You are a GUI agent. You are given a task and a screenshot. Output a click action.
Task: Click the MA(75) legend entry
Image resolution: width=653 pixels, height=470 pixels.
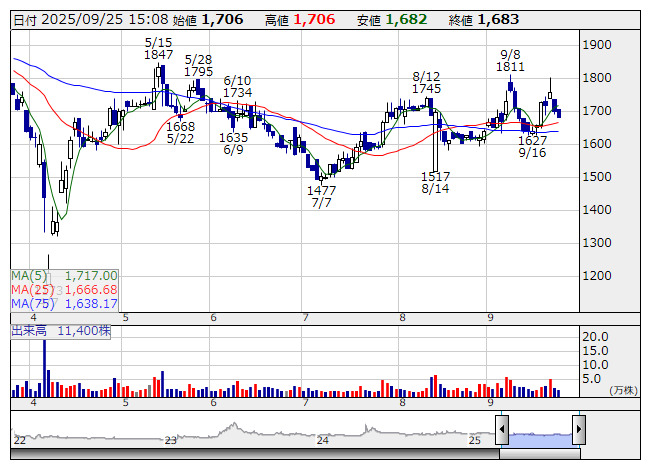coord(65,303)
